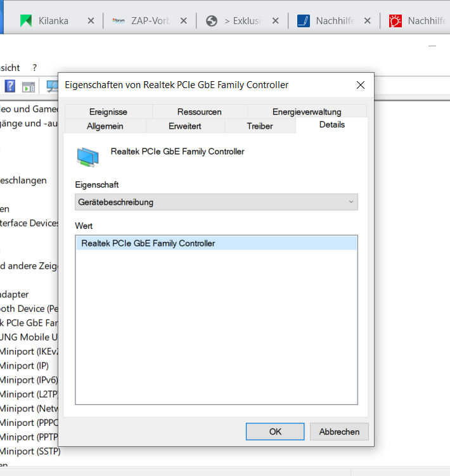Viewport: 450px width, 476px height.
Task: Click the Help question mark toolbar icon
Action: [x=10, y=87]
